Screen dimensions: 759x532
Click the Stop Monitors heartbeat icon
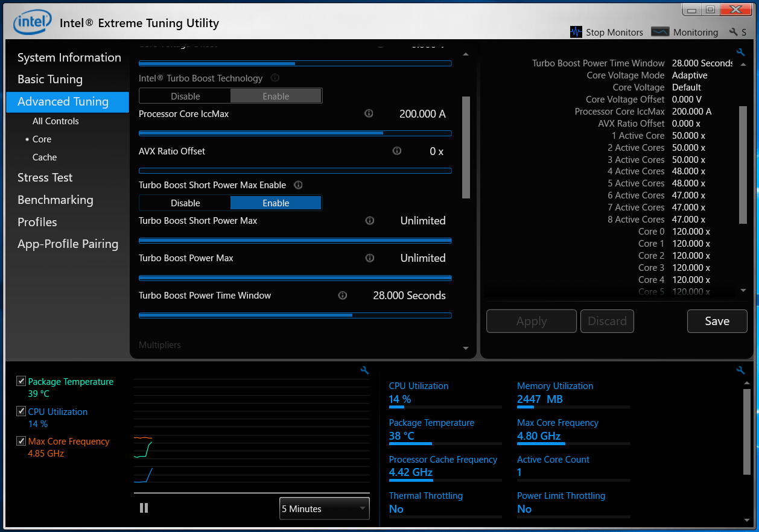[x=576, y=32]
